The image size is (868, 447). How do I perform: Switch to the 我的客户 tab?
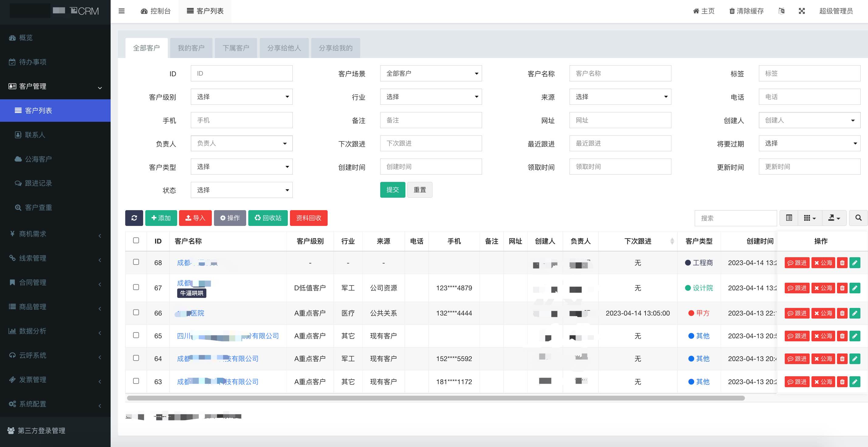point(191,48)
